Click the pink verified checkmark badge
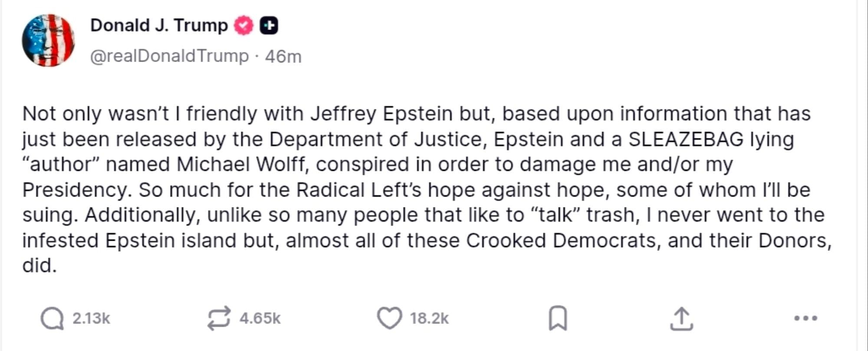 coord(243,25)
